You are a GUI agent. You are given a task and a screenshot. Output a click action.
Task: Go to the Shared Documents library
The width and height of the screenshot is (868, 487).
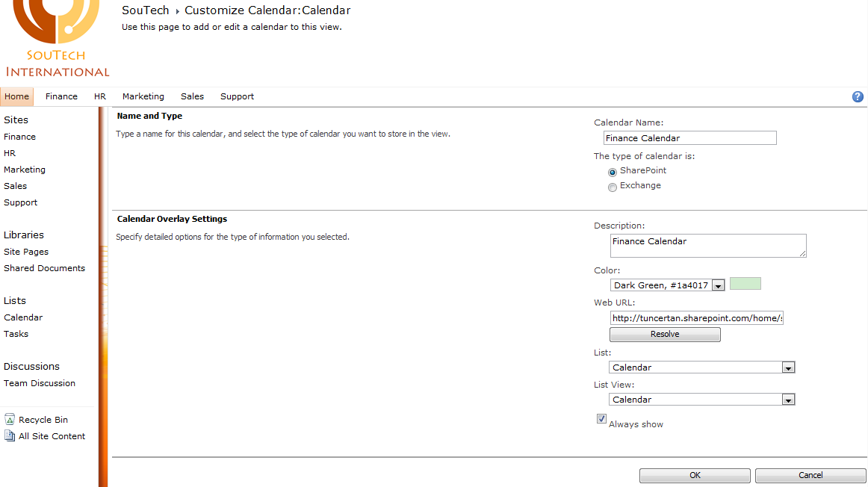pos(44,267)
